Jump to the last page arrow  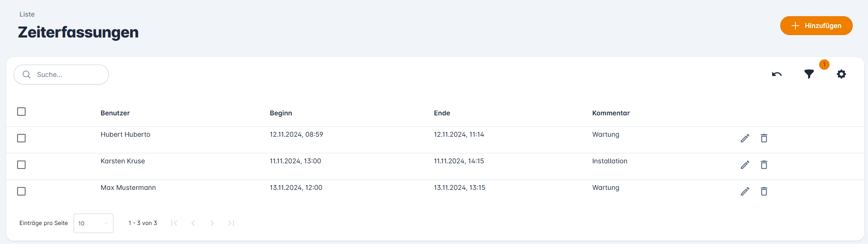[231, 223]
